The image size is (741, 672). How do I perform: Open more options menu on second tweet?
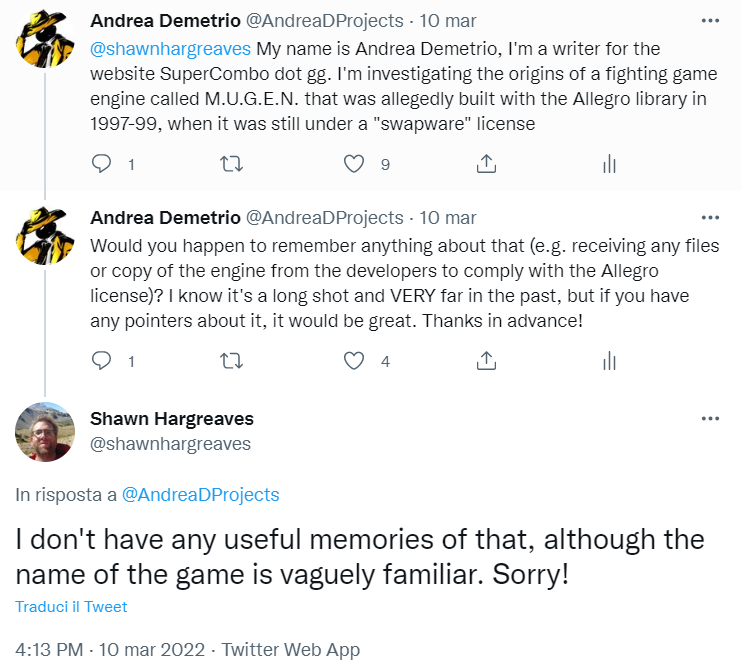(710, 217)
